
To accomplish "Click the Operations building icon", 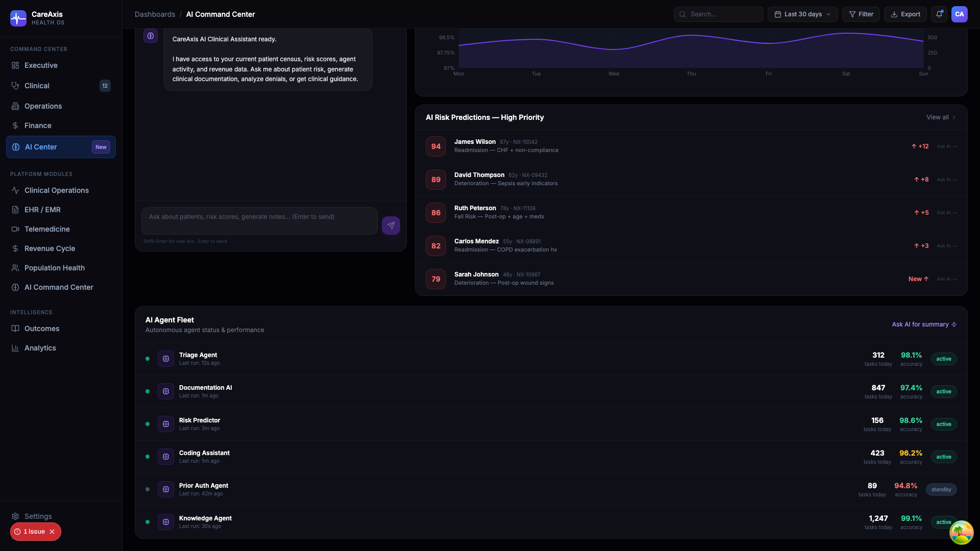I will [x=15, y=106].
